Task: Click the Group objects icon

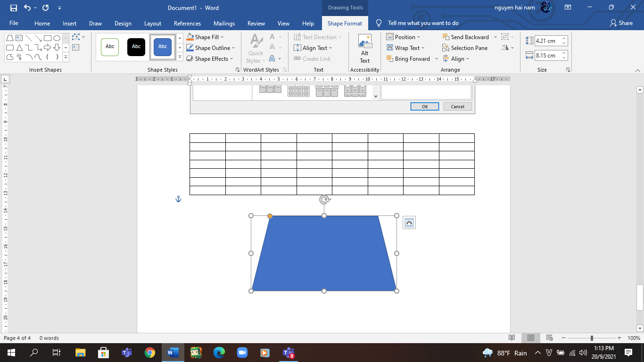Action: (x=507, y=37)
